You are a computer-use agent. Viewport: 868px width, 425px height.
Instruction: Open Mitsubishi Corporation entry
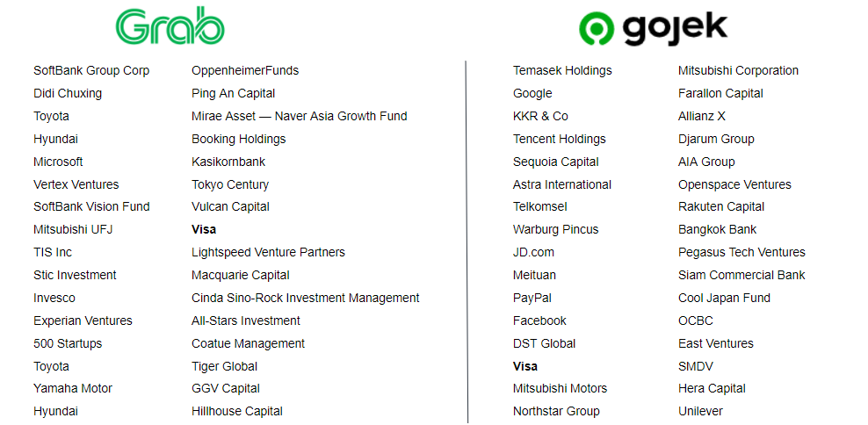[x=738, y=70]
